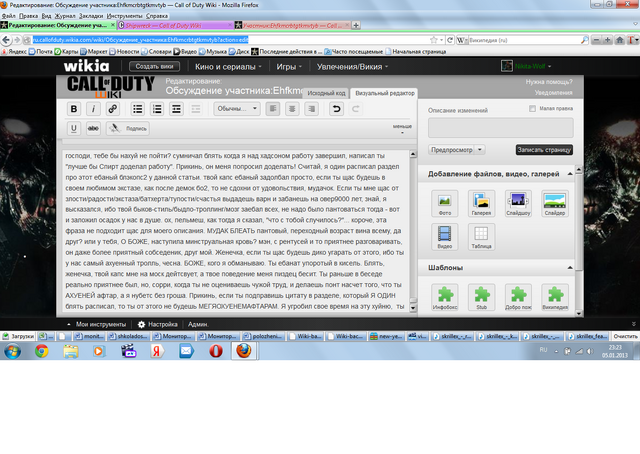Clear downloads with Очистить button

coord(625,336)
